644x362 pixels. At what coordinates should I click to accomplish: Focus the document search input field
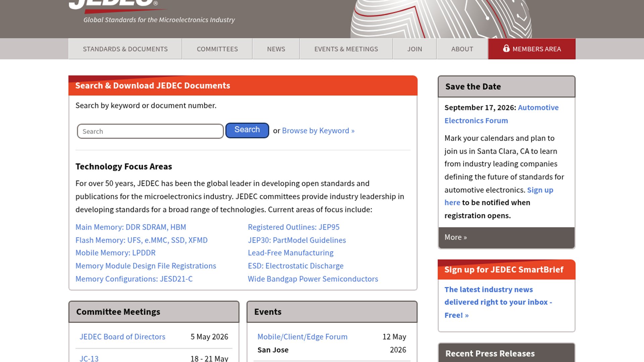150,131
